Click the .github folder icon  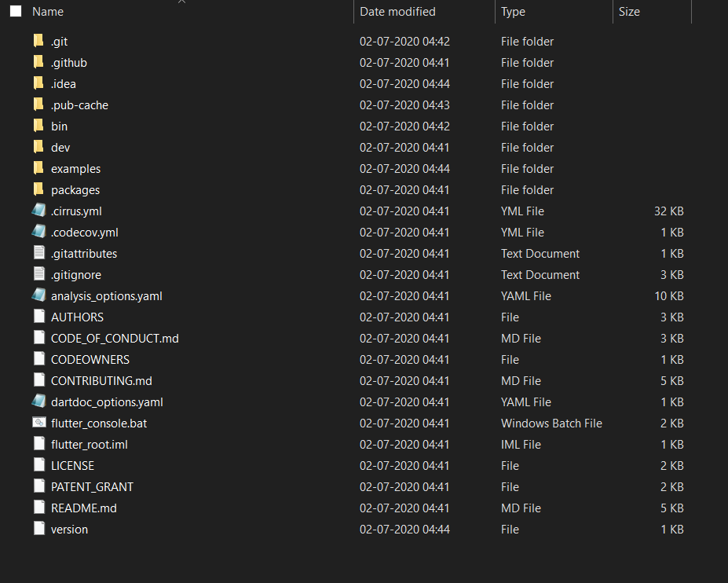(x=39, y=62)
